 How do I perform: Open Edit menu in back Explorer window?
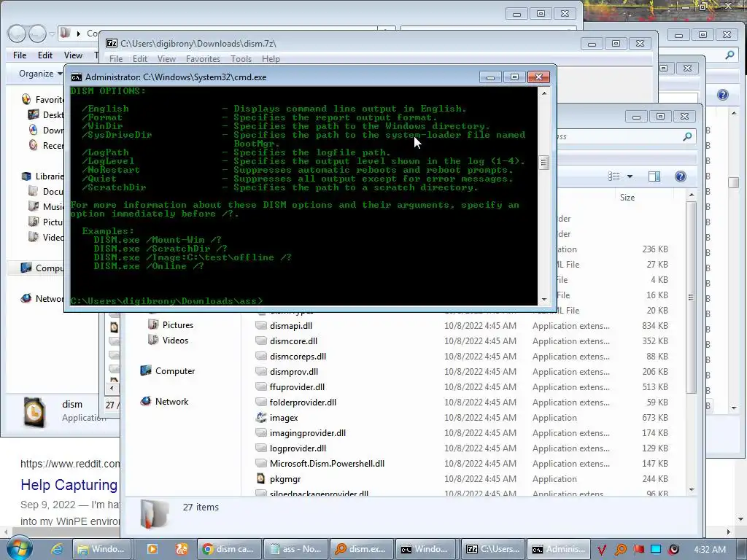pos(45,55)
